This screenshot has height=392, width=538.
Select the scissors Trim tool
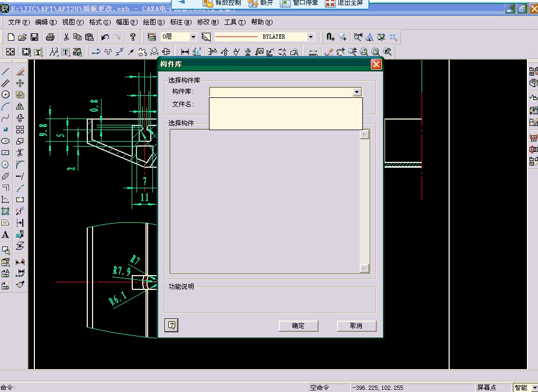click(20, 153)
